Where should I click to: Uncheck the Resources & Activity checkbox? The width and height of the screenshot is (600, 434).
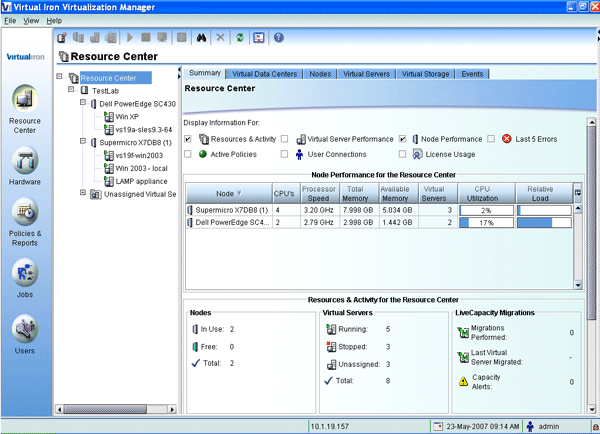tap(188, 139)
